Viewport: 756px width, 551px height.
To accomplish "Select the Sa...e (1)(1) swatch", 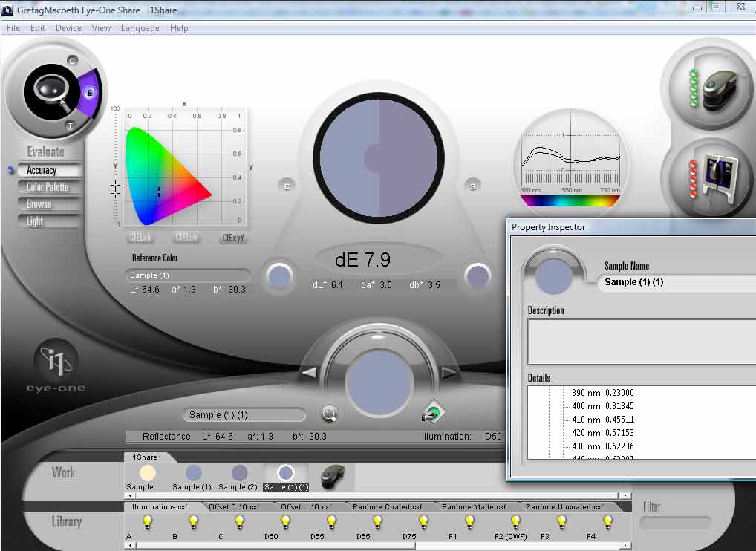I will 286,473.
